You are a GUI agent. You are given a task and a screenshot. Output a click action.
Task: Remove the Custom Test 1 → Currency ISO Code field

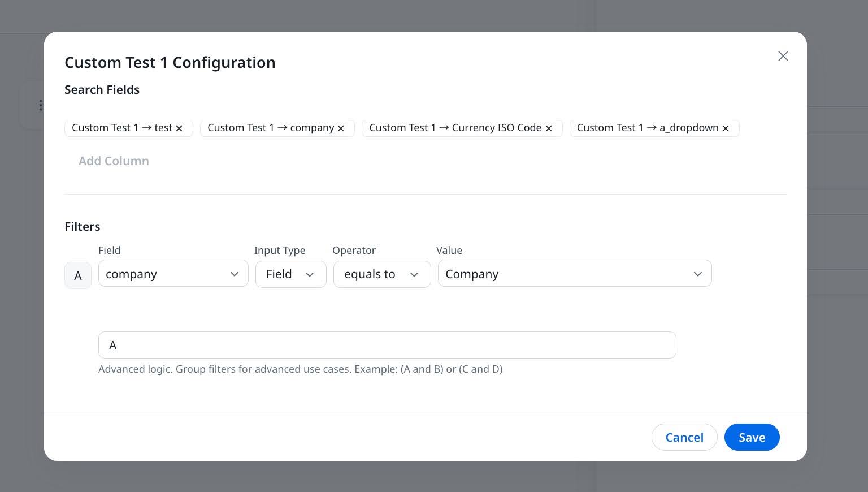(548, 128)
